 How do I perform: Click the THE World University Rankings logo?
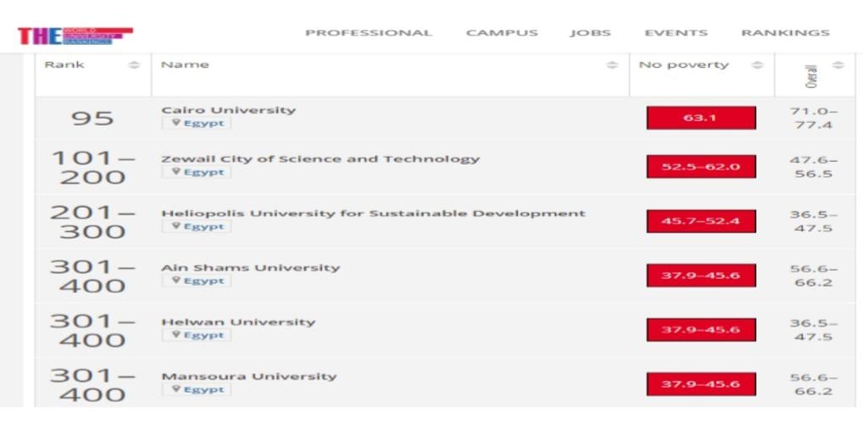click(x=75, y=36)
